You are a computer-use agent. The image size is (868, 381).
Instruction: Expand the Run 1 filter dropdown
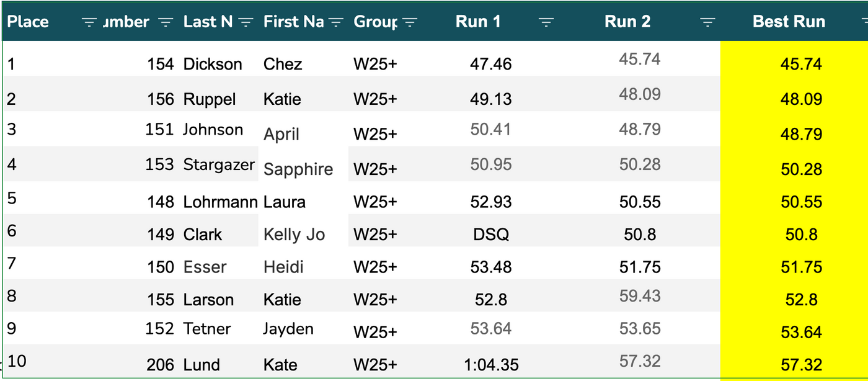(546, 22)
